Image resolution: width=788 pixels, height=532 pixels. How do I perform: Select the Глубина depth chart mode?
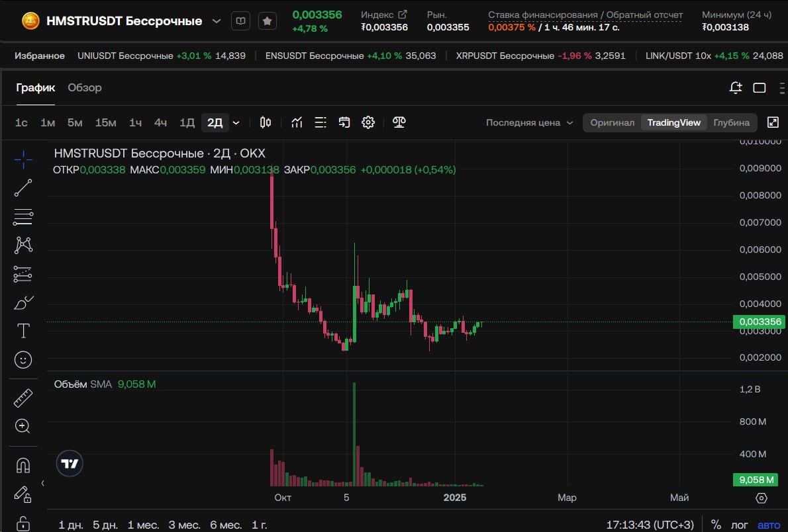tap(731, 122)
